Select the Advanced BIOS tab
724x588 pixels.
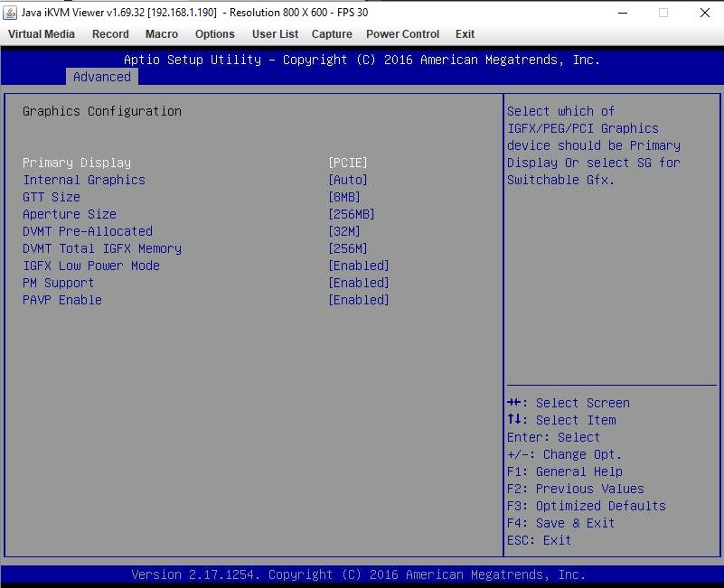[101, 78]
